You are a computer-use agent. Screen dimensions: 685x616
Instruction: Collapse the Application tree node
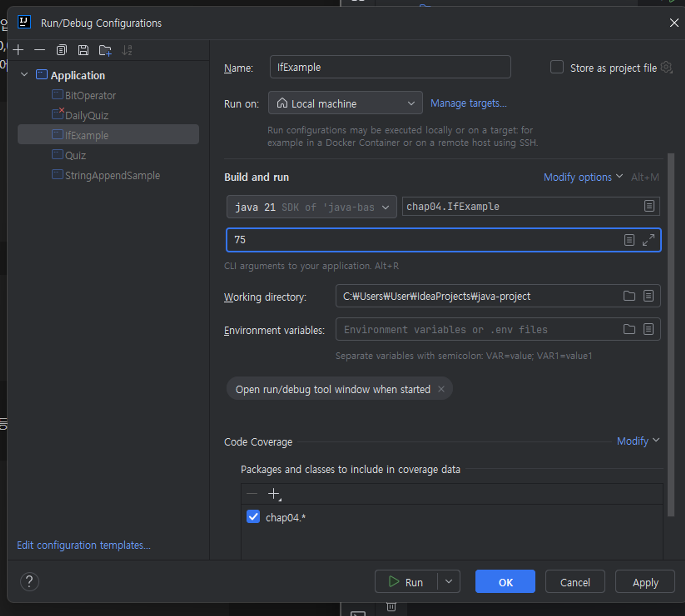coord(24,75)
